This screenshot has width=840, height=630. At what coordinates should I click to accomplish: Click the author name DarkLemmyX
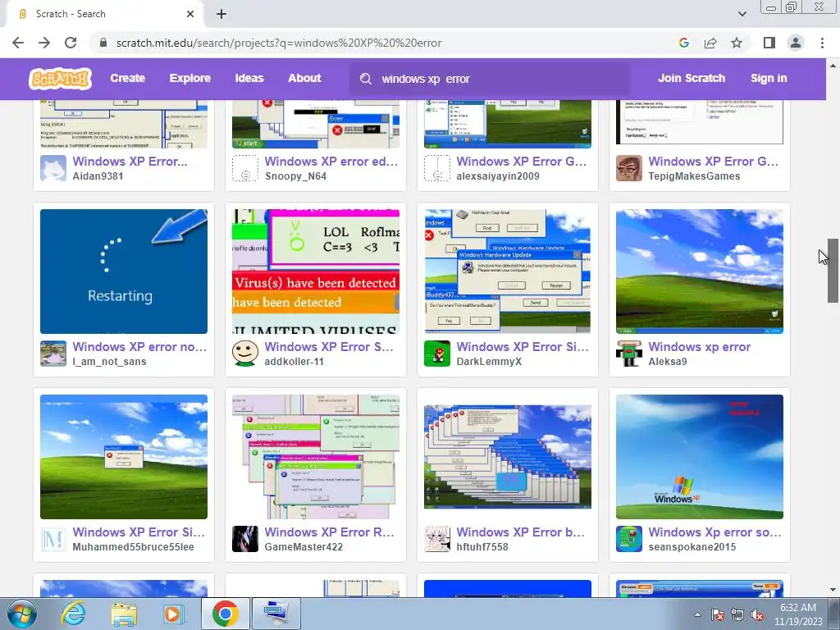pyautogui.click(x=489, y=362)
